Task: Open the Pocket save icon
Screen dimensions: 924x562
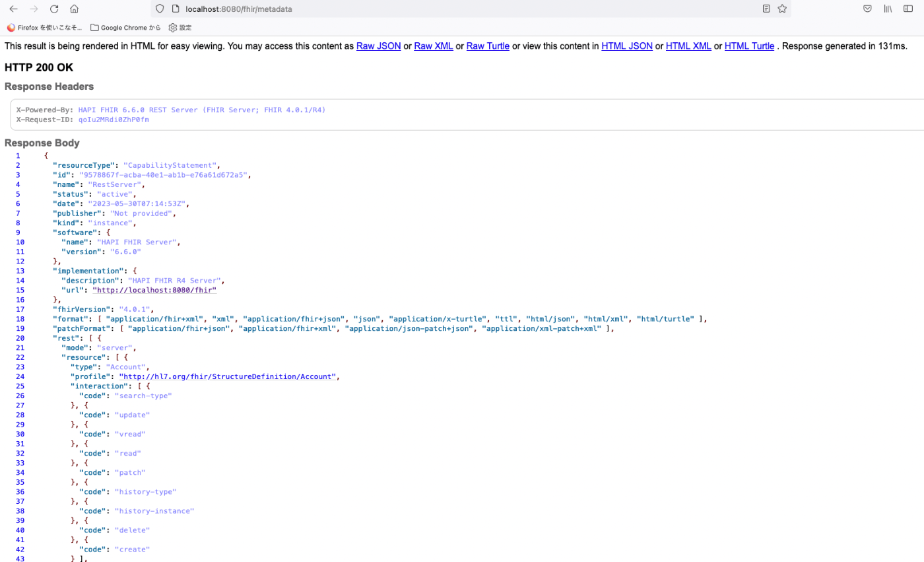Action: point(868,9)
